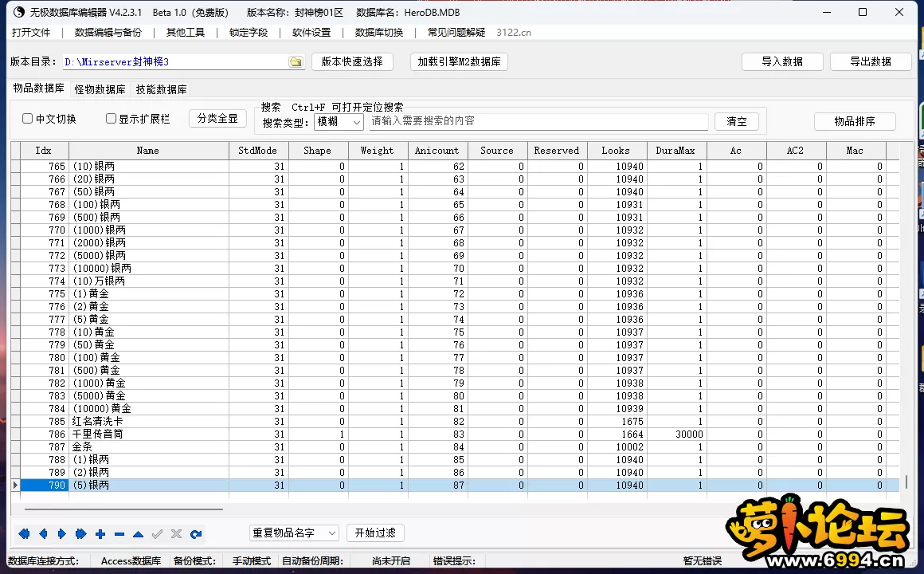Click the Shape column header
This screenshot has width=924, height=574.
[318, 151]
